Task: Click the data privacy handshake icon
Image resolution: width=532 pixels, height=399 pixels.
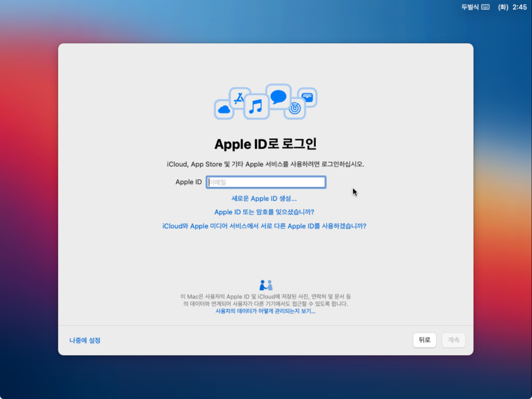Action: pyautogui.click(x=266, y=285)
